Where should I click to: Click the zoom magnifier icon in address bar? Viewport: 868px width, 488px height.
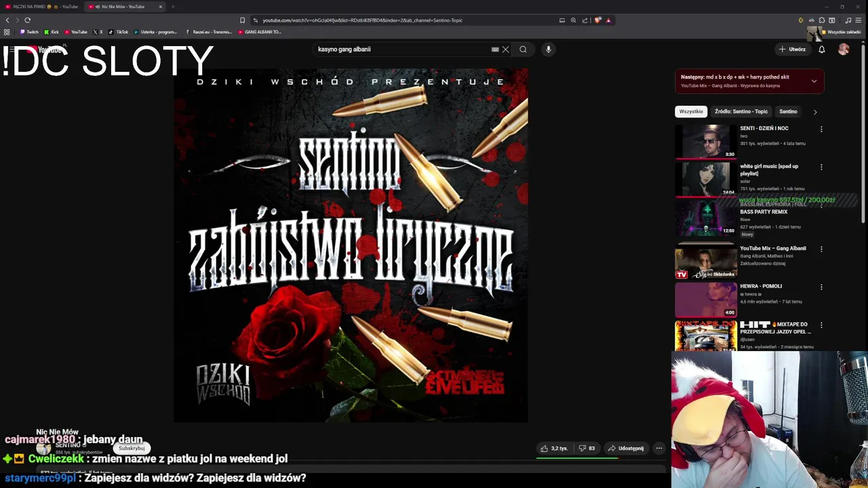(x=573, y=20)
